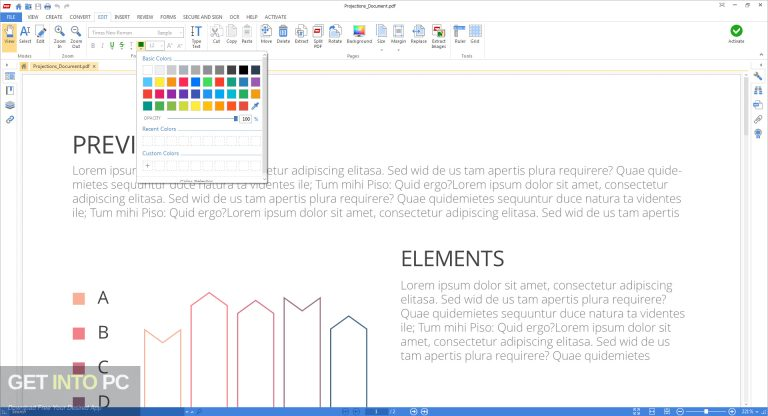768x416 pixels.
Task: Switch to the CREATE ribbon tab
Action: [x=54, y=17]
